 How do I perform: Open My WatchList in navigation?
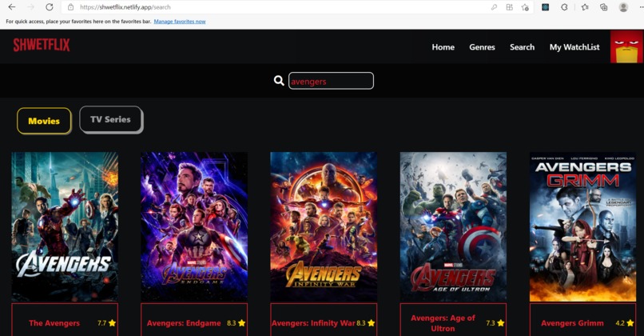point(574,47)
